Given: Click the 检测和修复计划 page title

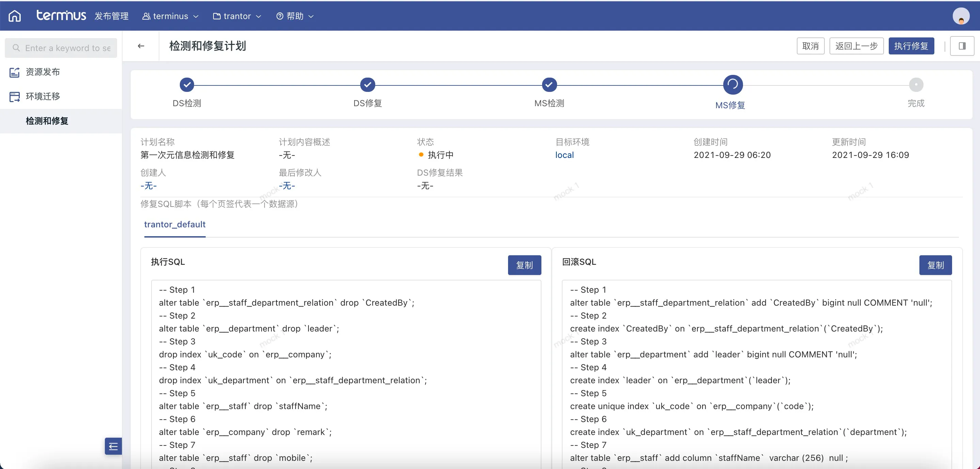Looking at the screenshot, I should [x=208, y=46].
